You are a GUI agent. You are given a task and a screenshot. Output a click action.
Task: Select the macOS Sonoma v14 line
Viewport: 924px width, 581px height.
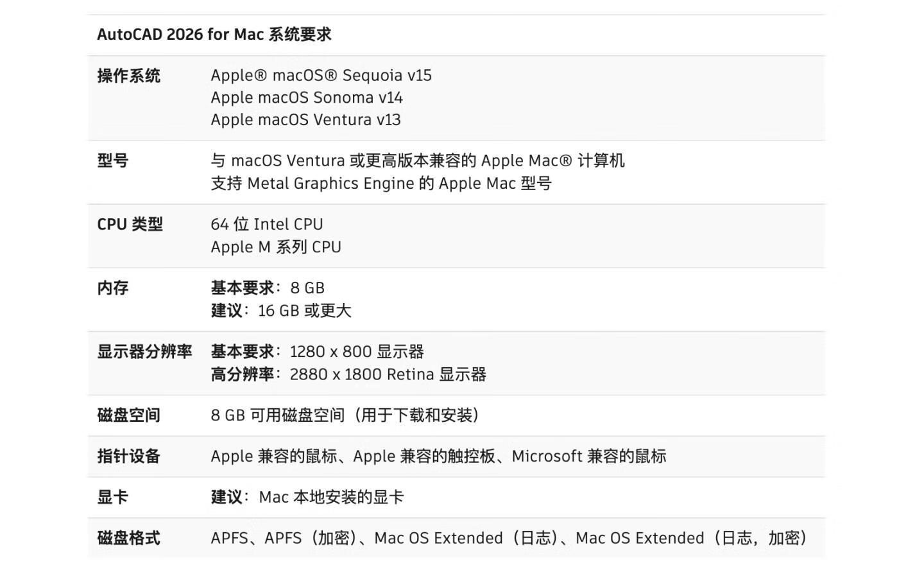click(307, 98)
